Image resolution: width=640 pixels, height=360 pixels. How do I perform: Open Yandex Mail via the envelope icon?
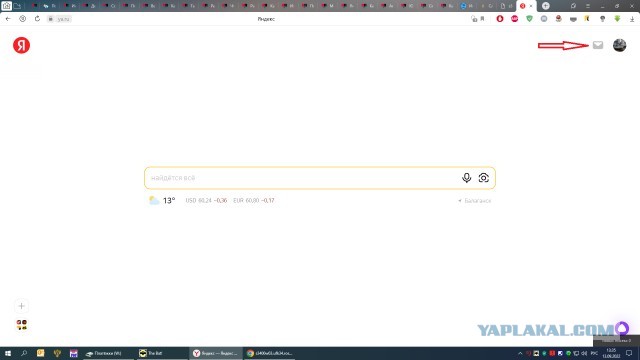(598, 45)
